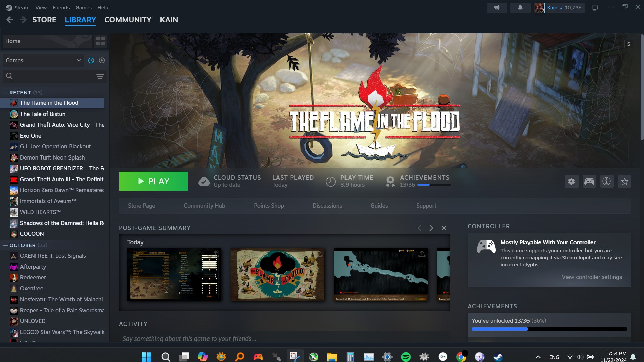Open the KAIN profile tab
644x362 pixels.
coord(169,20)
